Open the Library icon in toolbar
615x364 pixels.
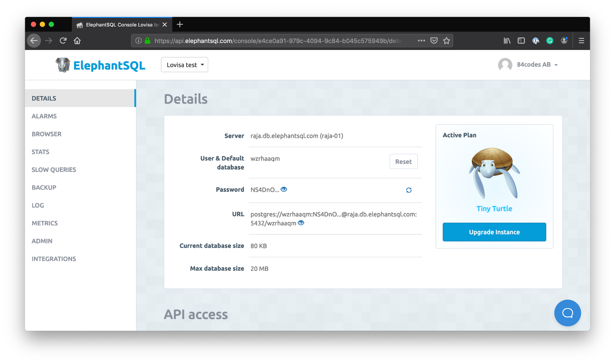pyautogui.click(x=507, y=41)
